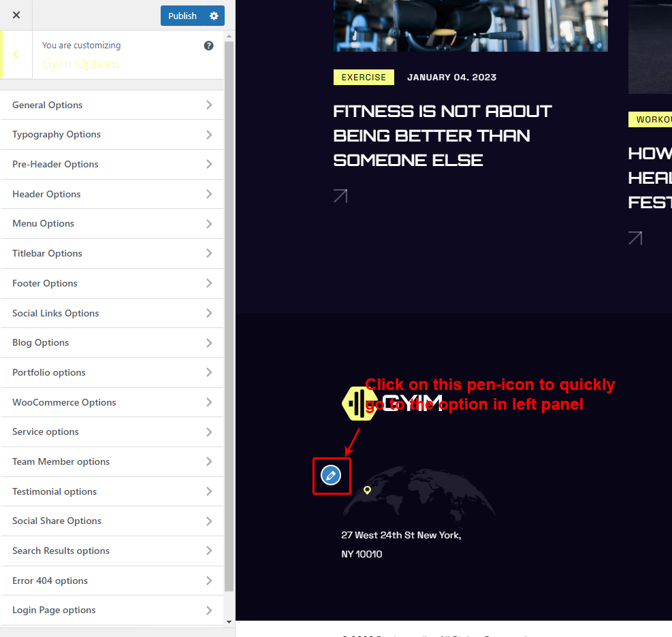Click the blue pen edit shortcut icon
The height and width of the screenshot is (637, 672).
click(331, 475)
